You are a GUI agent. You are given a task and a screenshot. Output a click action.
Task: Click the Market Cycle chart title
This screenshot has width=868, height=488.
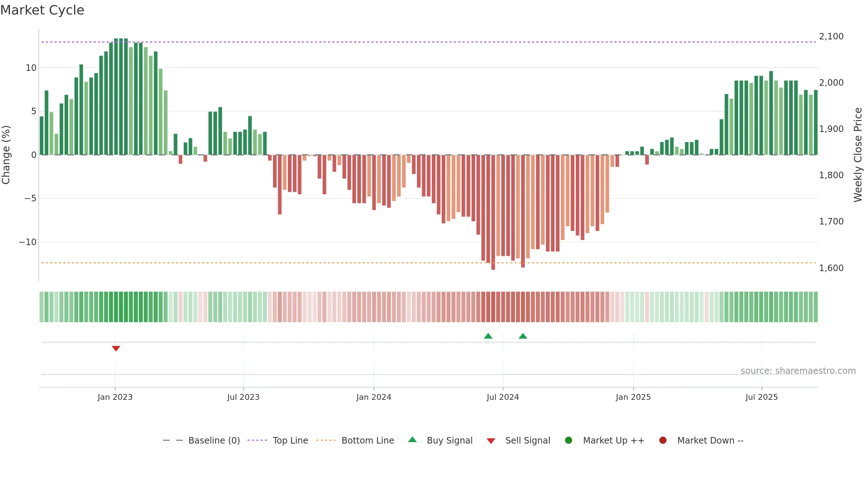(42, 10)
